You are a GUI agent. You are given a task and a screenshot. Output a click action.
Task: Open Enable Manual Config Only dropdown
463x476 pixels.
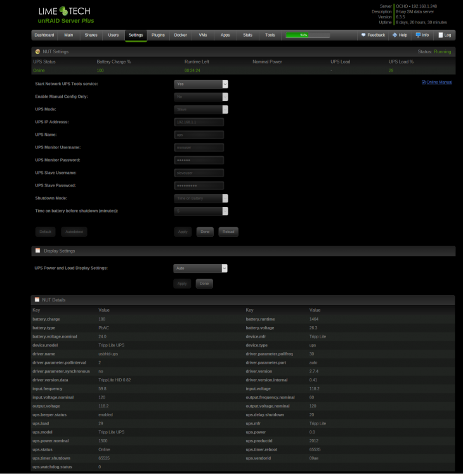201,97
